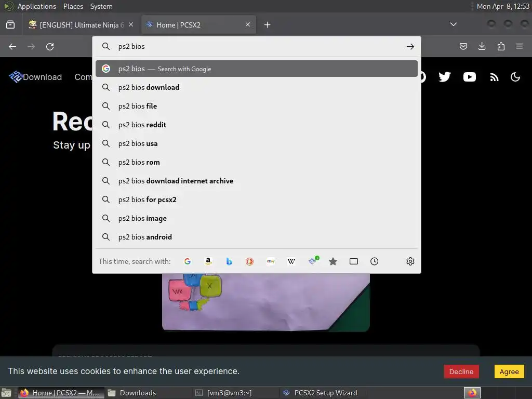Open search settings gear

coord(410,261)
